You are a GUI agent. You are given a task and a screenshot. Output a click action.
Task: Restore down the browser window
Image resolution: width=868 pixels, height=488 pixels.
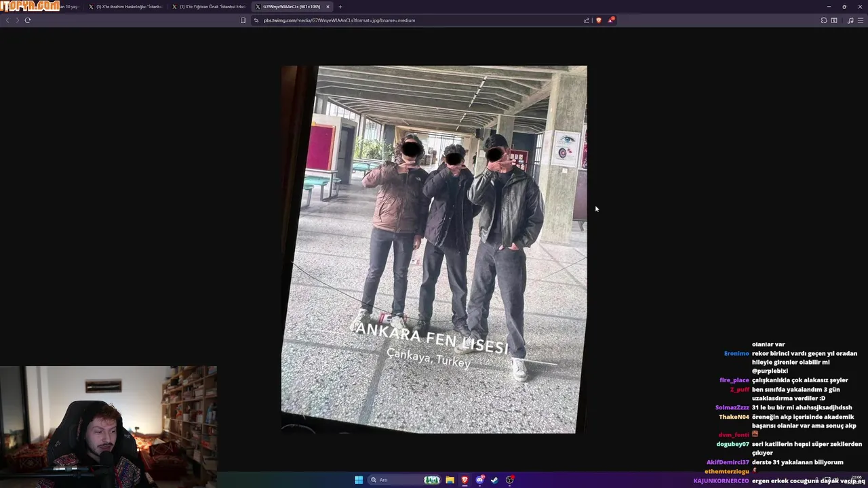(844, 7)
